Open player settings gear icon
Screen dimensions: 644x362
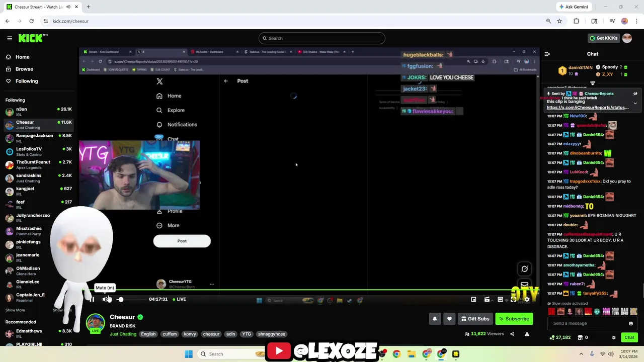(526, 300)
